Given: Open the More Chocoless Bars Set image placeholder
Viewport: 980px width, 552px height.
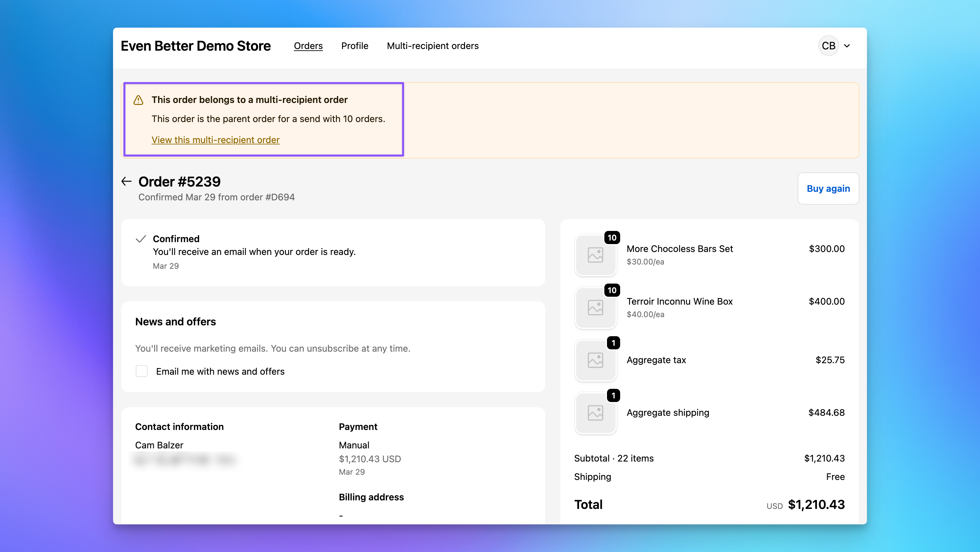Looking at the screenshot, I should coord(596,256).
